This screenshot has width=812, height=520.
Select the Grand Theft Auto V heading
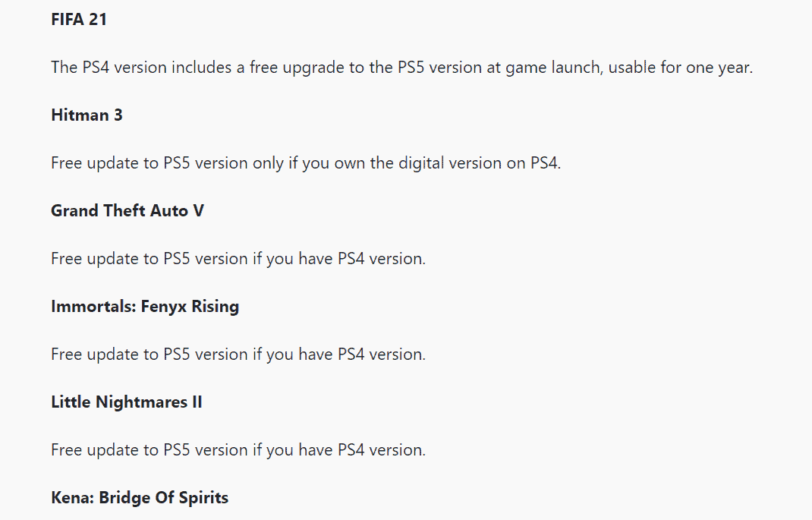(127, 211)
